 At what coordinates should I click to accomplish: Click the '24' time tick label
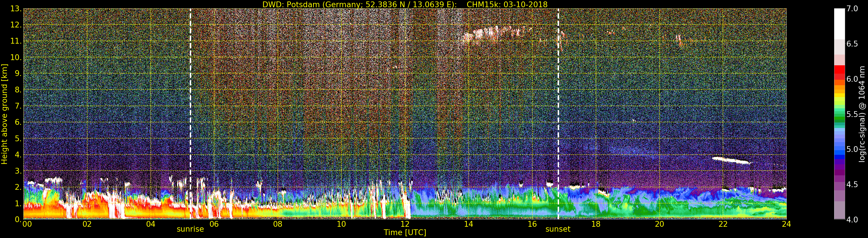786,224
